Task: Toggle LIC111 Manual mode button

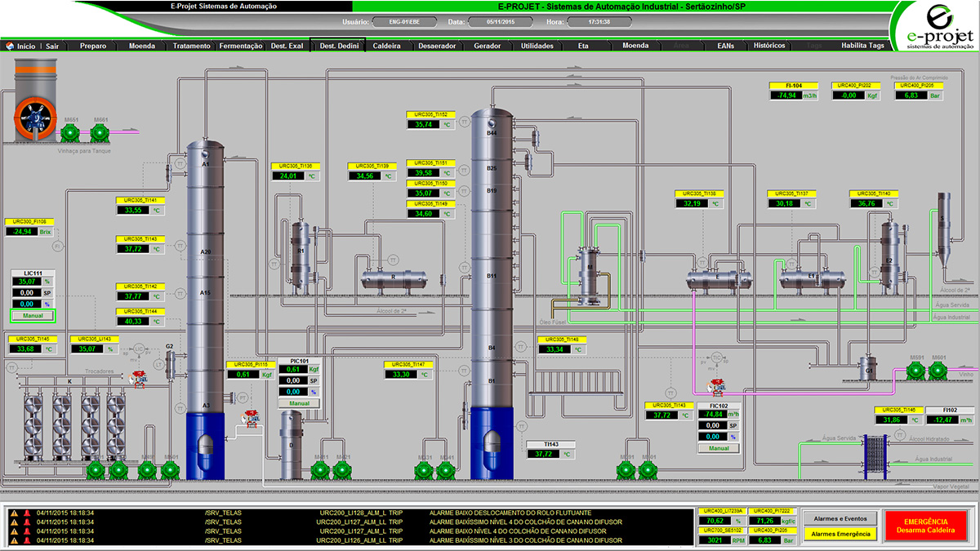Action: pyautogui.click(x=32, y=315)
